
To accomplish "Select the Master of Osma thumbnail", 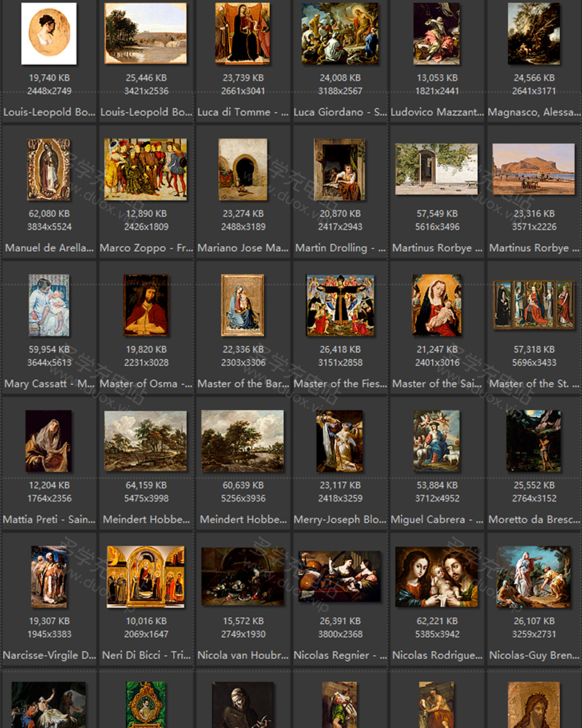I will (145, 305).
